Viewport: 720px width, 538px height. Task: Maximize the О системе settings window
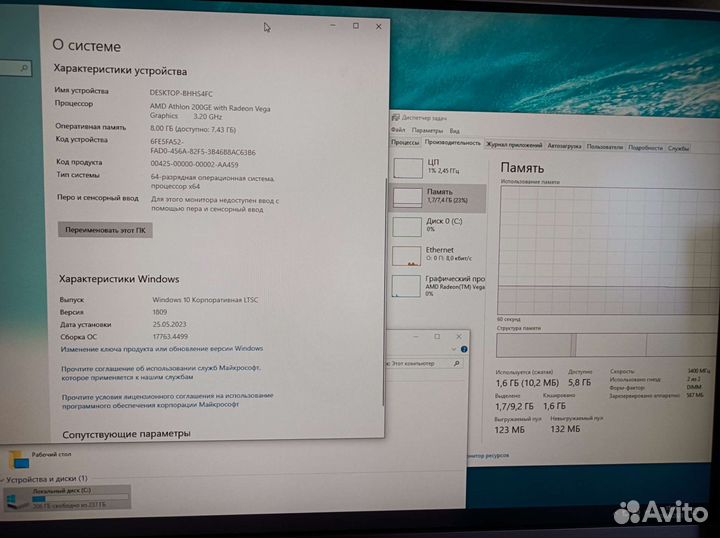pos(356,26)
